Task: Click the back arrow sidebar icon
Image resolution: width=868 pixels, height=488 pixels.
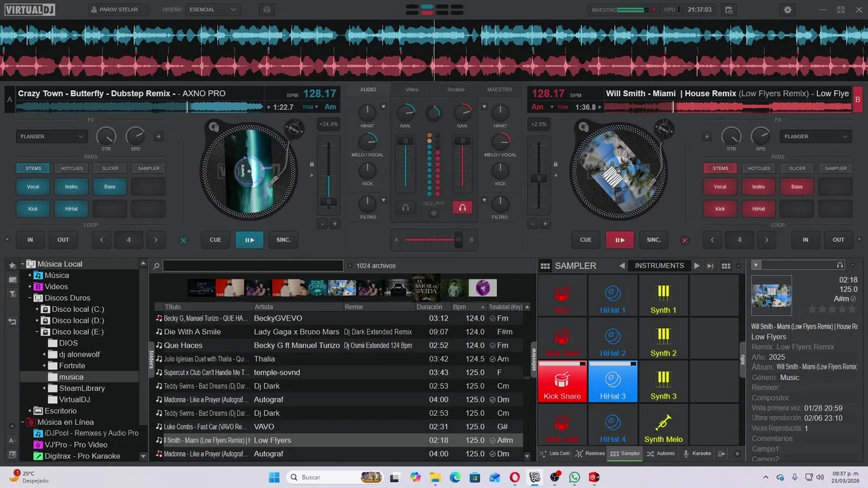Action: [12, 321]
